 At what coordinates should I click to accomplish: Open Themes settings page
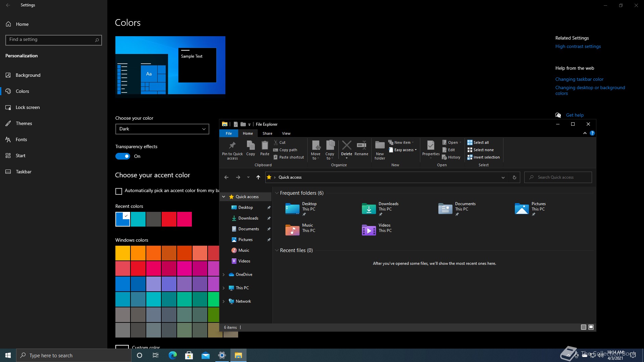(x=54, y=123)
